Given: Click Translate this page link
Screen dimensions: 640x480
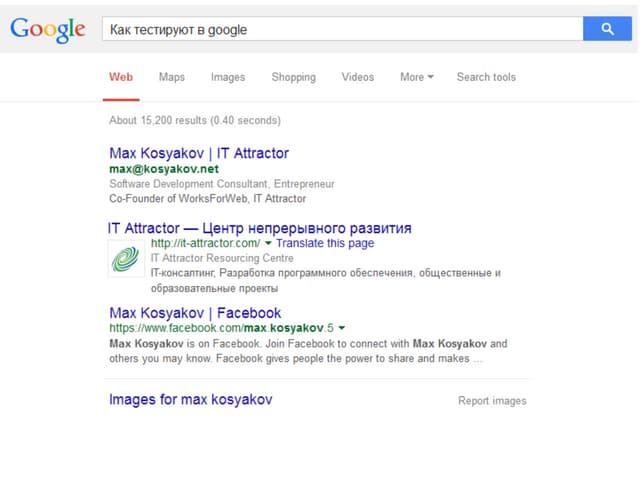Looking at the screenshot, I should pyautogui.click(x=325, y=243).
